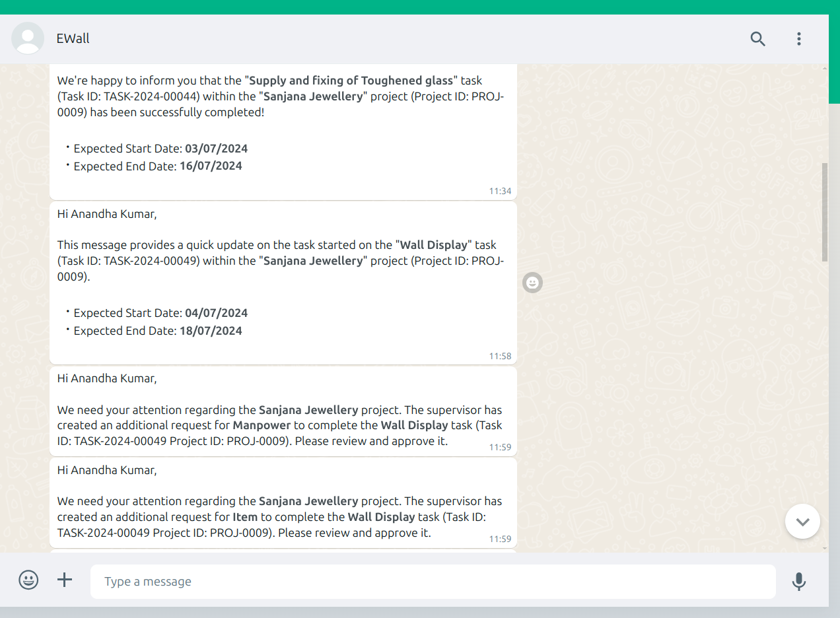Click the bold text 'Supply and fixing of Toughened glass'
Image resolution: width=840 pixels, height=618 pixels.
click(x=352, y=81)
